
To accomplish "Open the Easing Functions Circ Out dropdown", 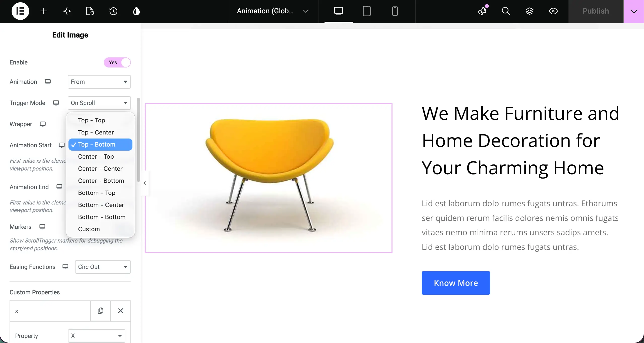I will pos(103,267).
